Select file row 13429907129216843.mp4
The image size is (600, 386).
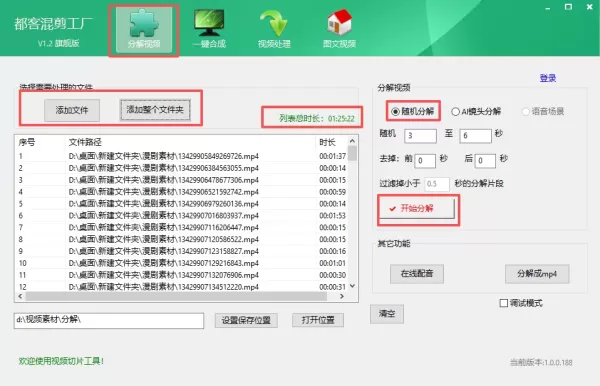coord(182,263)
